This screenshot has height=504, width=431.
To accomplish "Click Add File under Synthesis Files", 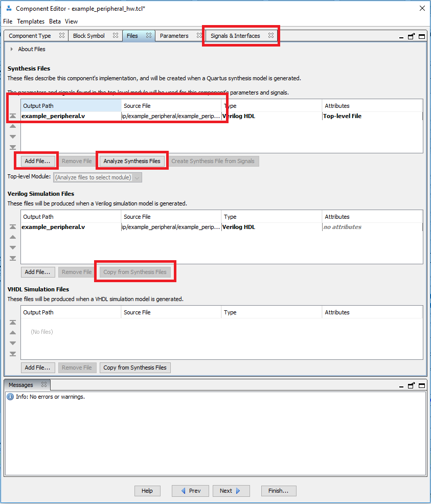I will pyautogui.click(x=37, y=161).
